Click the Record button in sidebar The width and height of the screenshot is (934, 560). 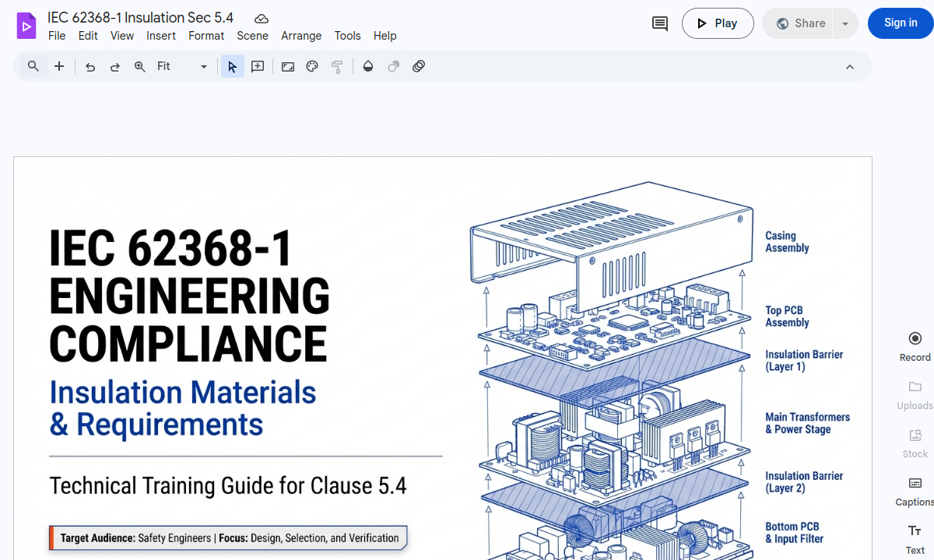tap(915, 346)
